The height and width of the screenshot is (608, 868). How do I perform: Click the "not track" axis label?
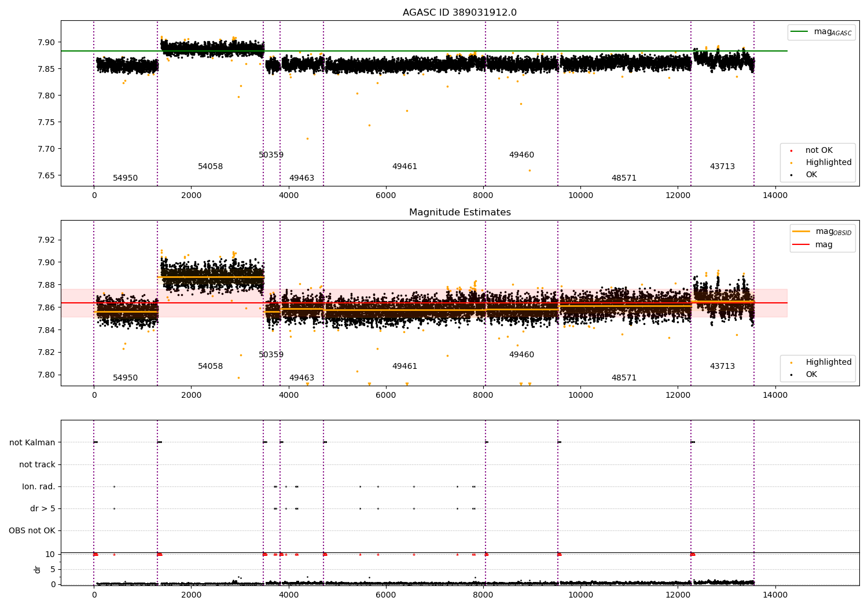coord(37,464)
